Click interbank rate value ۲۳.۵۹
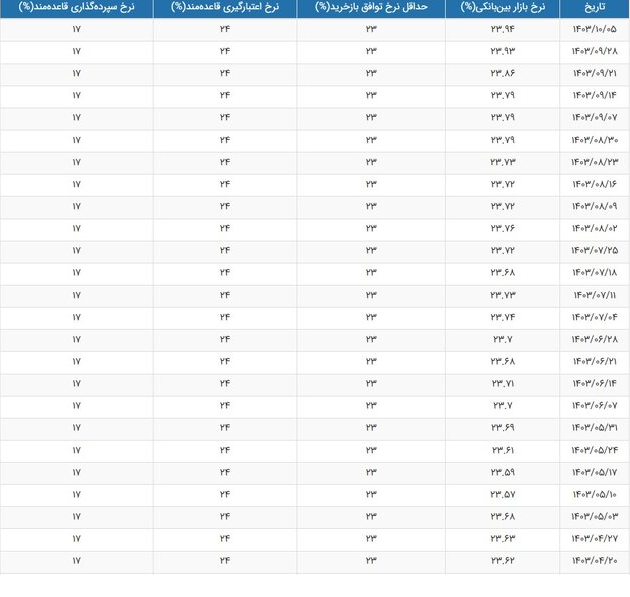Screen dimensions: 630x597 (503, 472)
